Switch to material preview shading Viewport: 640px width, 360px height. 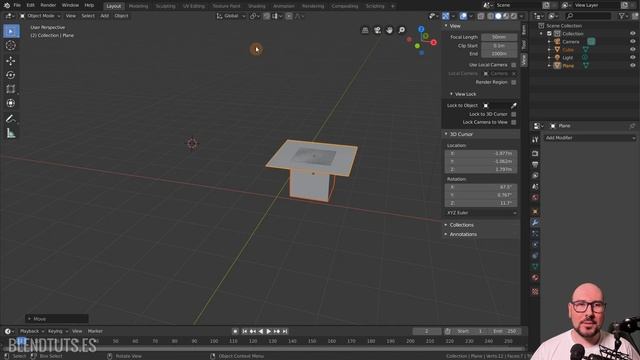tap(506, 16)
